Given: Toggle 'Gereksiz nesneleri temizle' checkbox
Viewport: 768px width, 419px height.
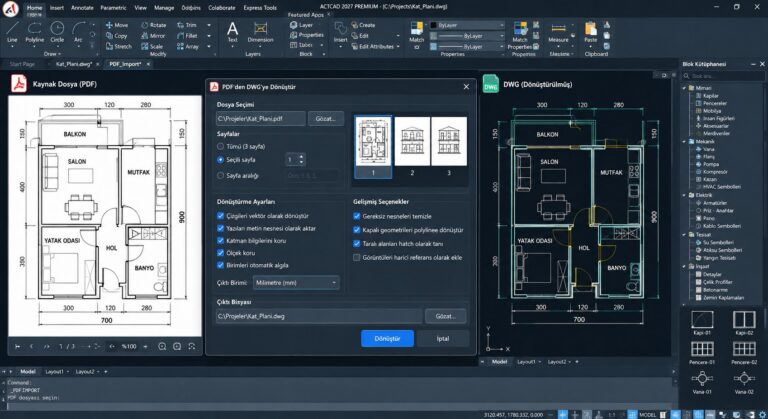Looking at the screenshot, I should coord(357,216).
